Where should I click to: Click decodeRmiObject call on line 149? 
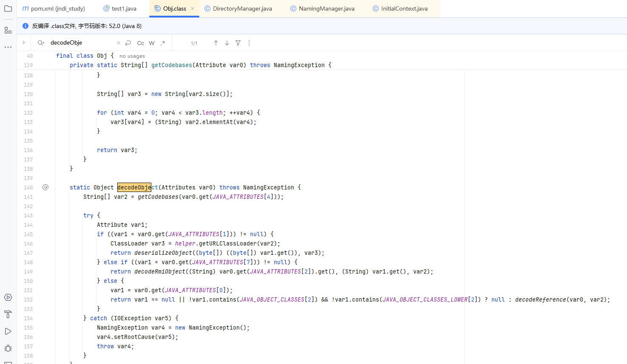pyautogui.click(x=160, y=271)
